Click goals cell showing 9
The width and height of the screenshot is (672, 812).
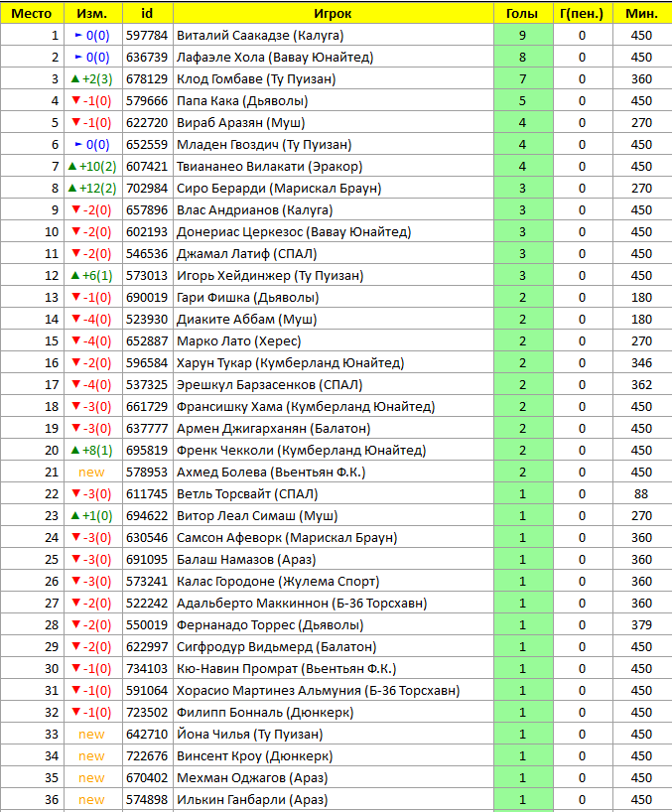point(523,35)
